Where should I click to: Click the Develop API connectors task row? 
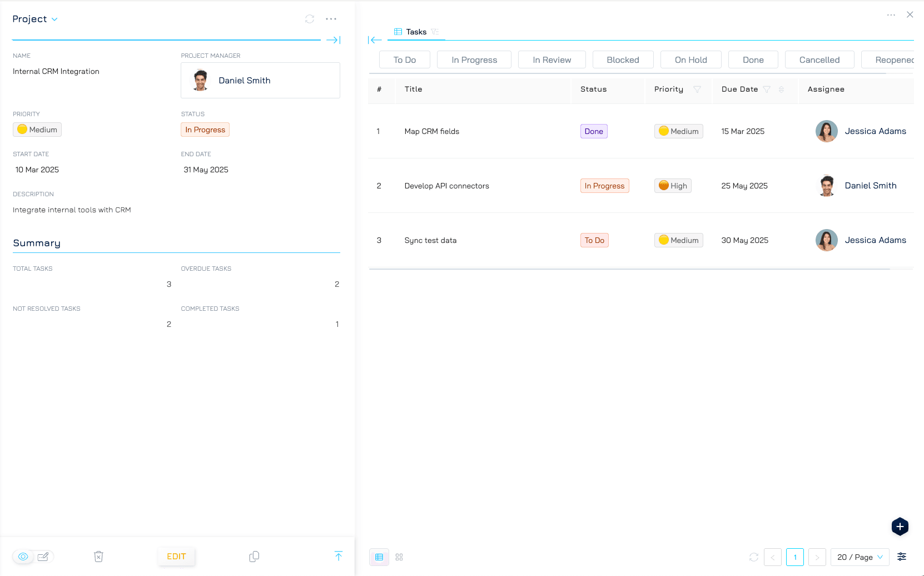[x=446, y=186]
